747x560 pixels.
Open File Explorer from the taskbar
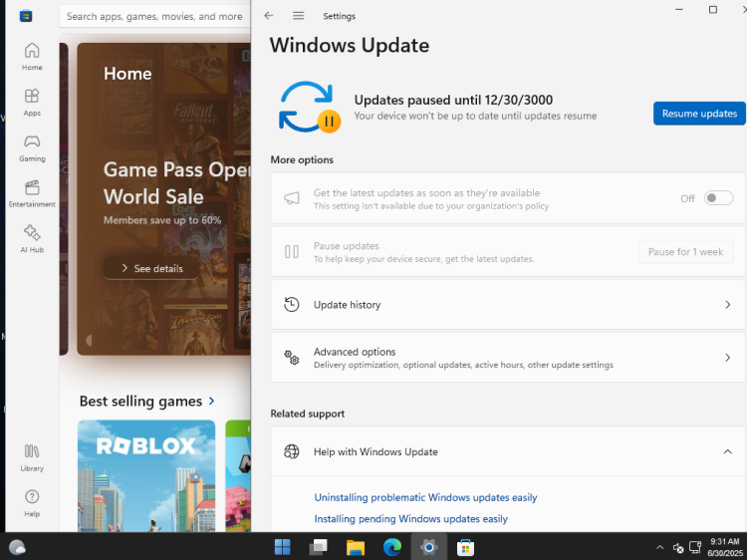pyautogui.click(x=356, y=547)
